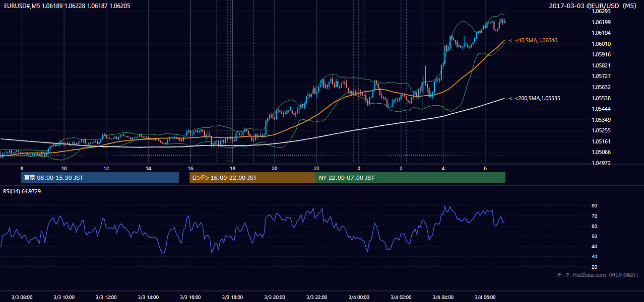Click the RSI axis level 40
This screenshot has width=644, height=302.
pyautogui.click(x=594, y=246)
